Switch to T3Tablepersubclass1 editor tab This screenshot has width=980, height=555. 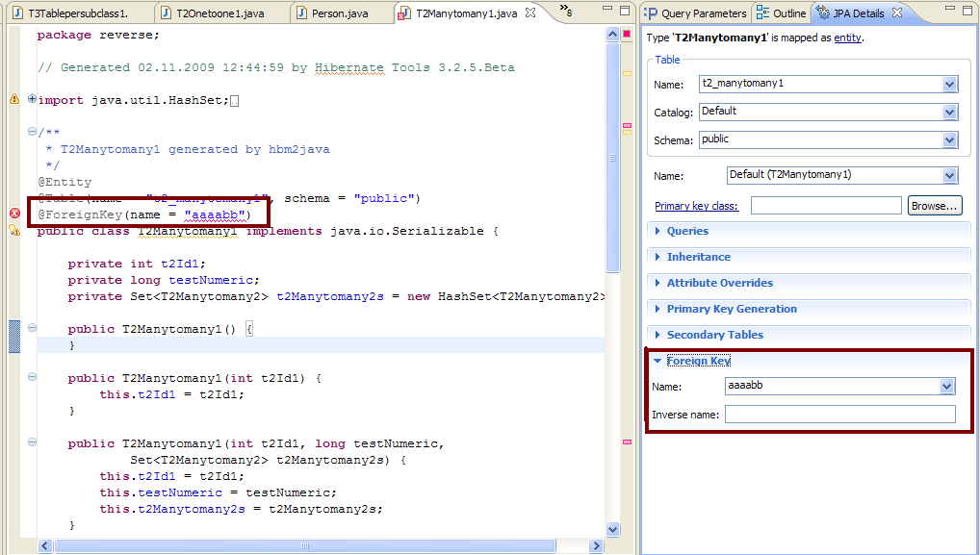click(x=78, y=13)
